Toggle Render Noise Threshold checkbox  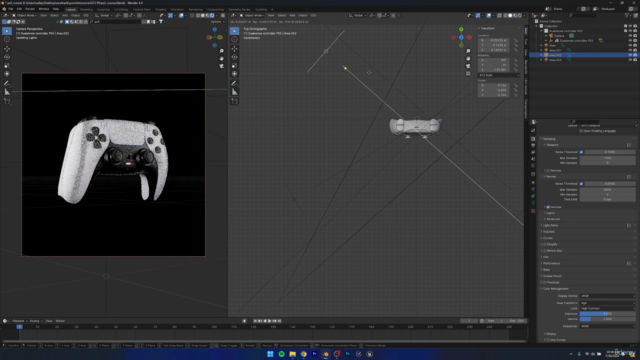pos(581,184)
